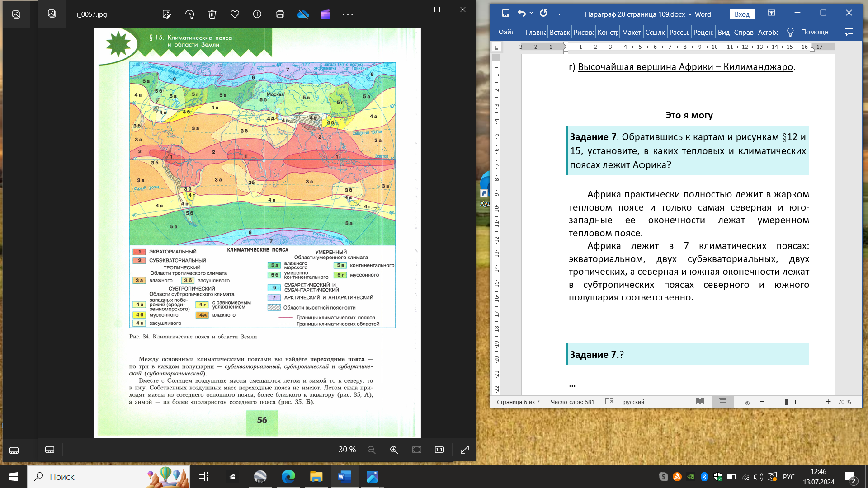Fit image to window in Photos

(x=417, y=450)
